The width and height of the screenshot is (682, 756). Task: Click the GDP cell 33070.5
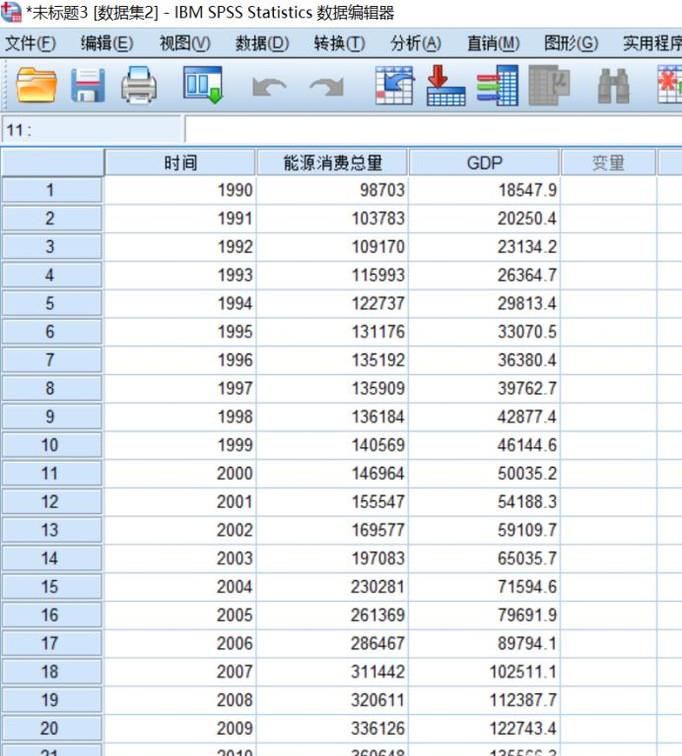point(484,332)
